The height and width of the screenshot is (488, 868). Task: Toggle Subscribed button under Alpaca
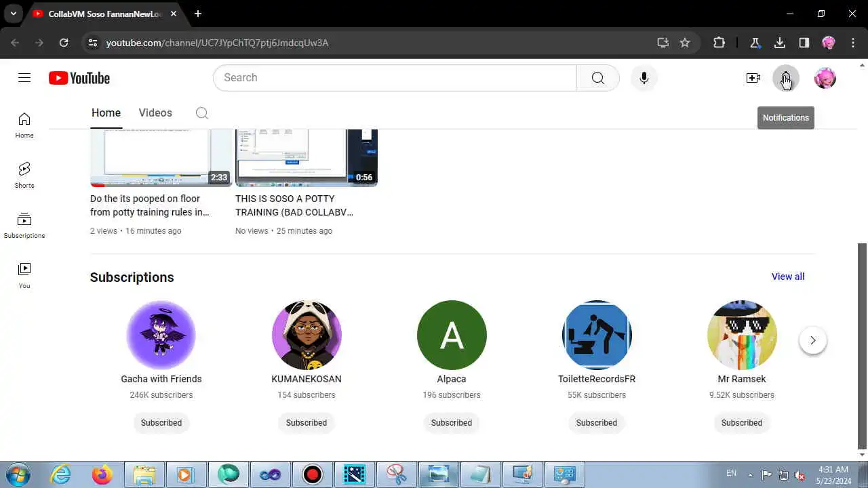452,423
